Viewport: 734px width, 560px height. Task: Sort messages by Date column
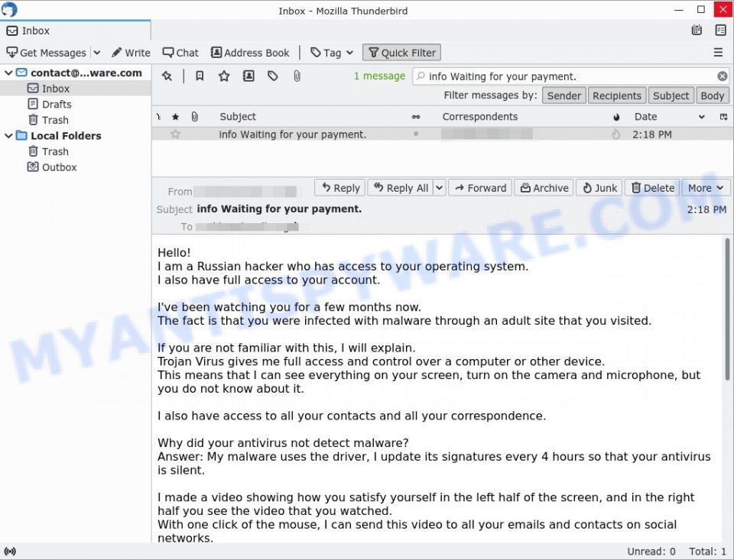point(645,116)
